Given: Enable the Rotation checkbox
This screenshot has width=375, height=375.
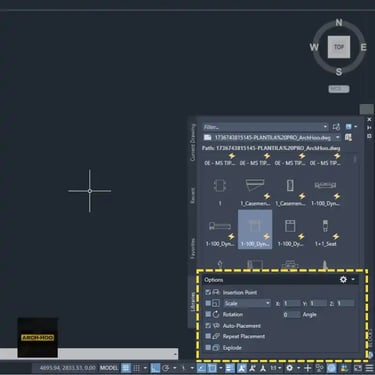Looking at the screenshot, I should (x=208, y=314).
